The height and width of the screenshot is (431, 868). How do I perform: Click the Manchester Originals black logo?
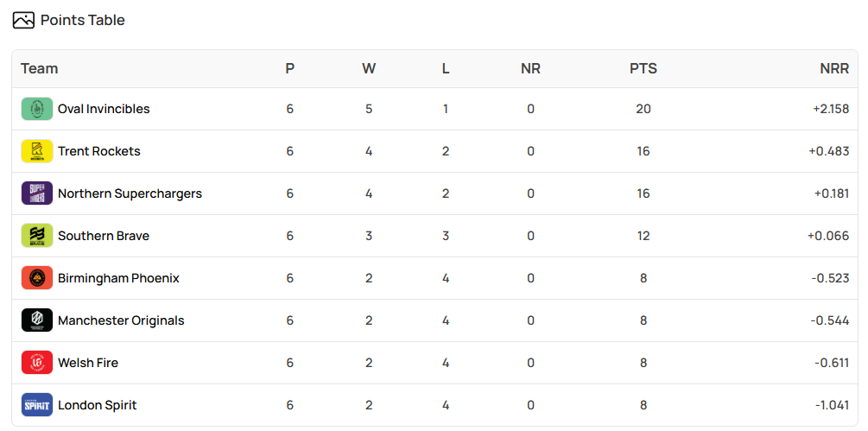tap(37, 320)
